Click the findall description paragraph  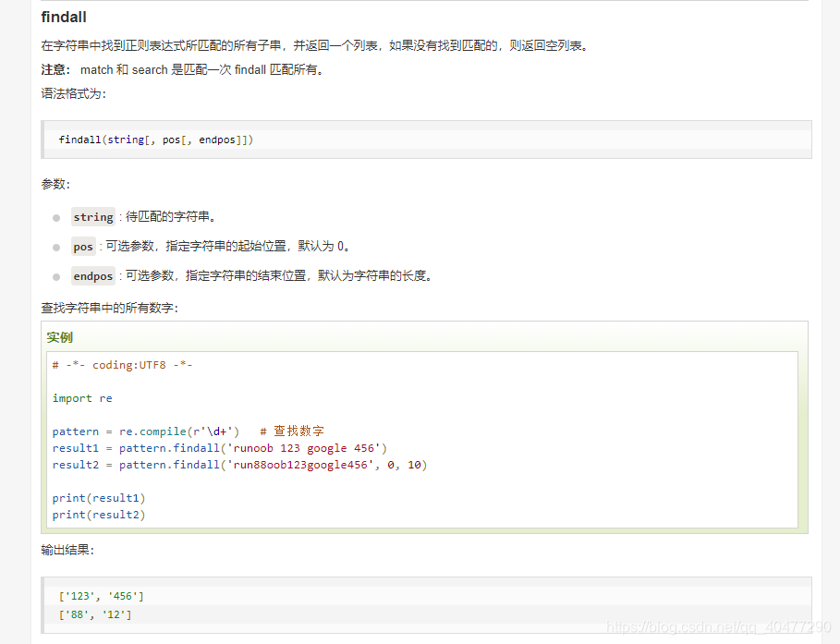pyautogui.click(x=315, y=45)
